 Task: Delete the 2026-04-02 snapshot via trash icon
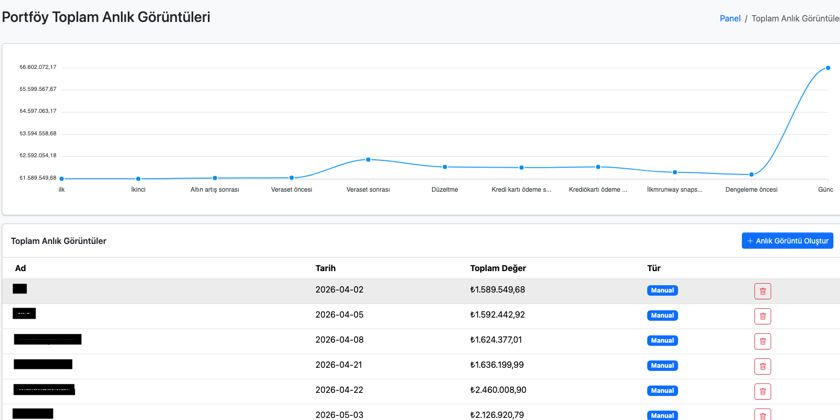click(762, 291)
